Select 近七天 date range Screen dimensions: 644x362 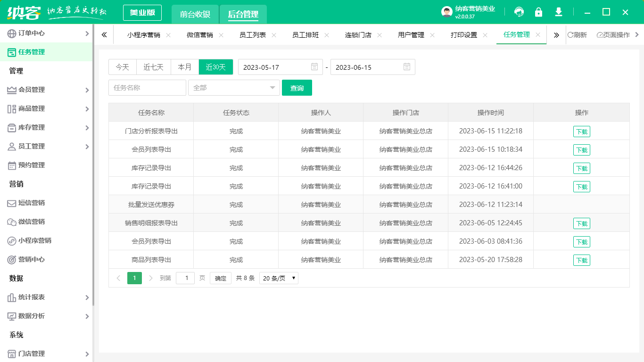coord(154,67)
